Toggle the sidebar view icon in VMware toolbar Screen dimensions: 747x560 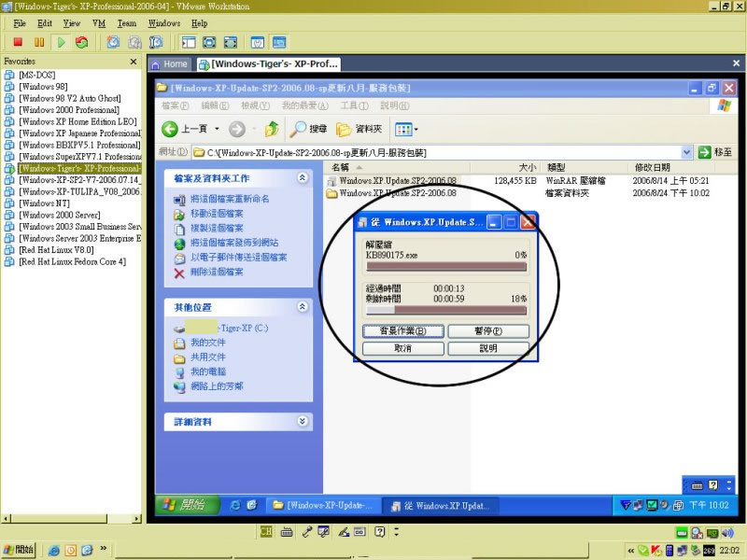[189, 42]
